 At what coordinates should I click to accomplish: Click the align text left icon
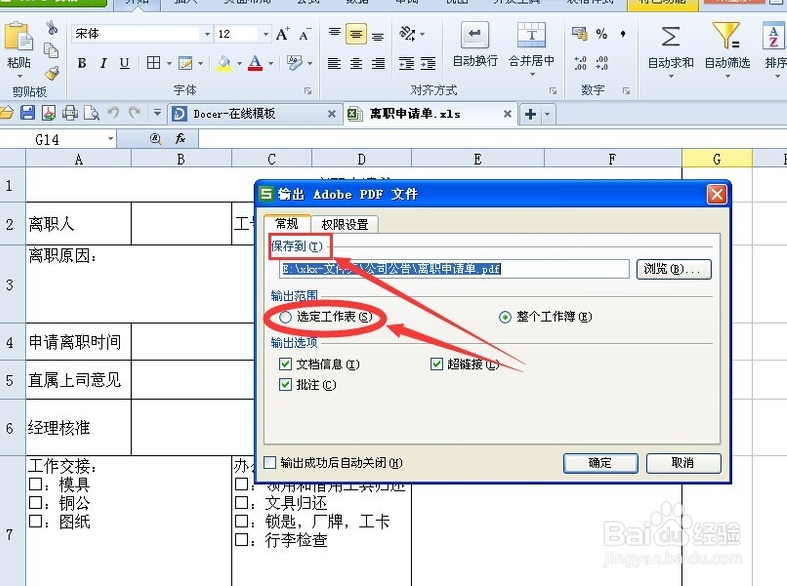334,63
